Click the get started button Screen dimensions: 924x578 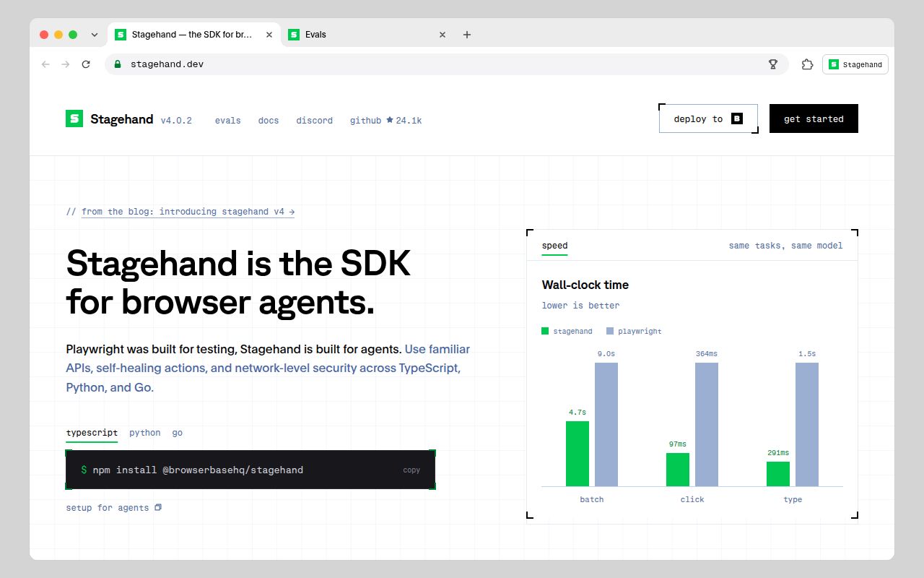coord(814,118)
